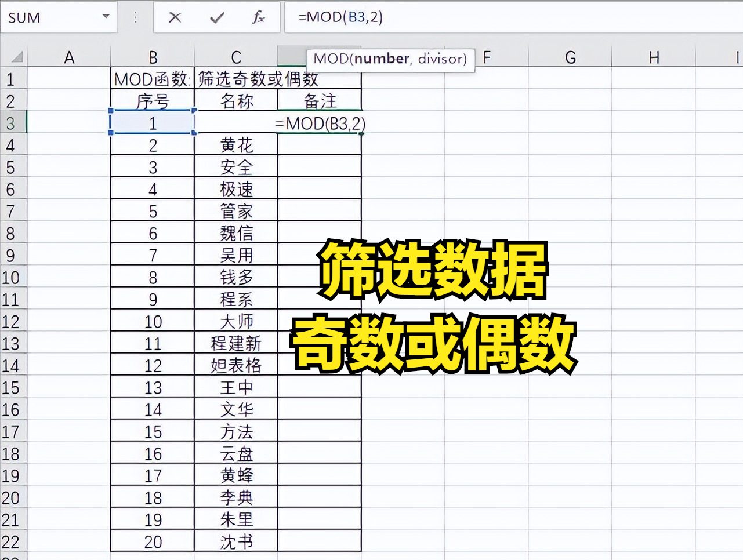Click the name cell 李典

236,497
